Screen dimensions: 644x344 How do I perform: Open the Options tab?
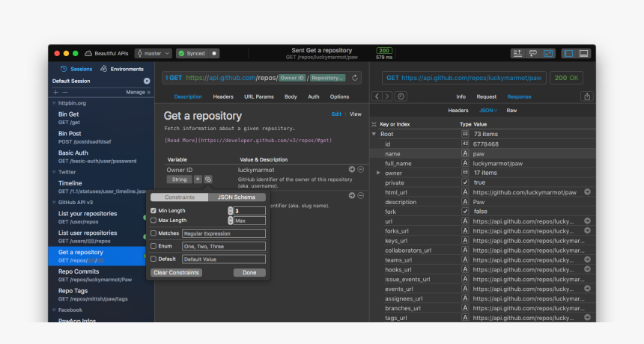coord(339,96)
